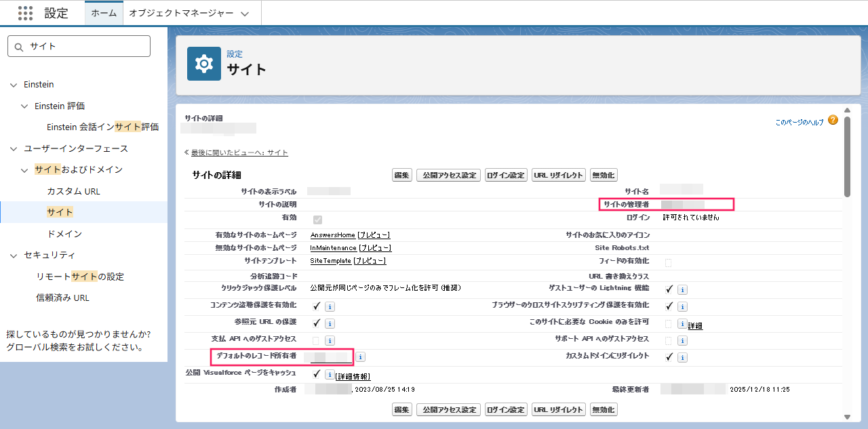Click the 参照元 URL の保護 checkmark
The height and width of the screenshot is (429, 868).
point(317,323)
